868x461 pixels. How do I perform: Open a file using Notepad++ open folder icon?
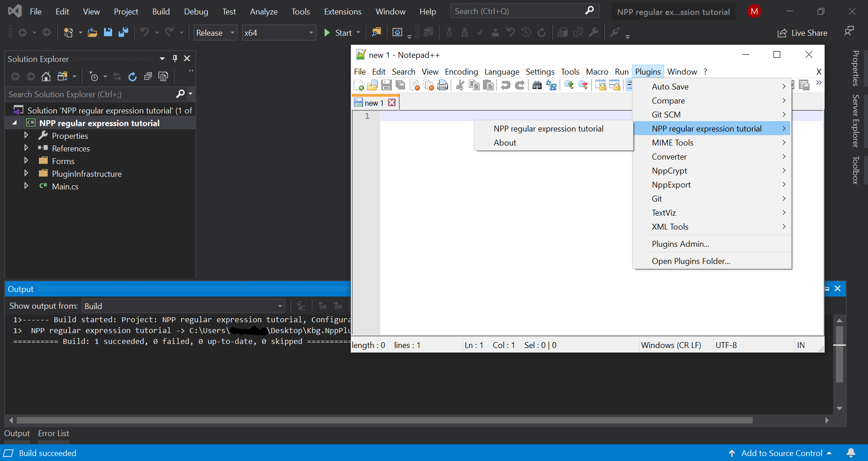tap(373, 85)
